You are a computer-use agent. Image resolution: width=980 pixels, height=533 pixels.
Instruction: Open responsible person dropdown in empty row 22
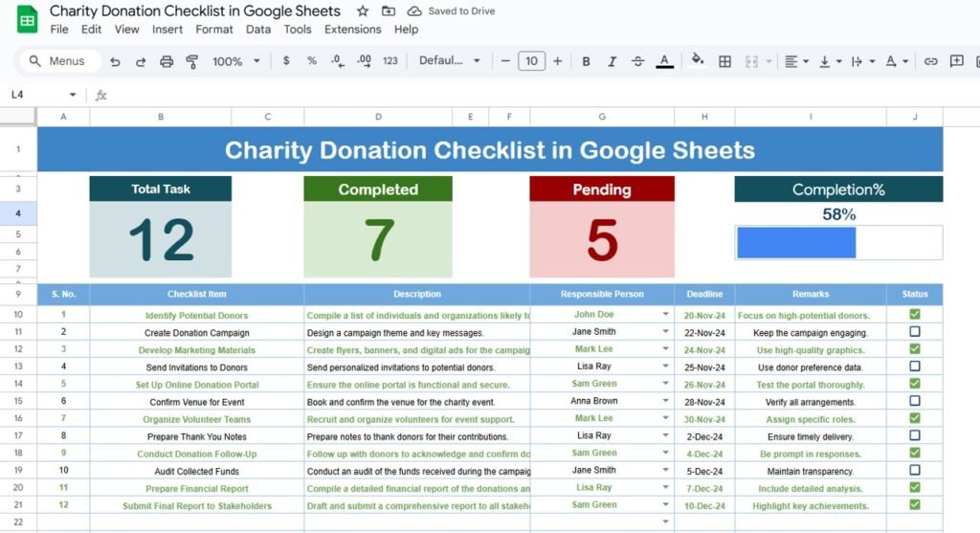point(665,522)
